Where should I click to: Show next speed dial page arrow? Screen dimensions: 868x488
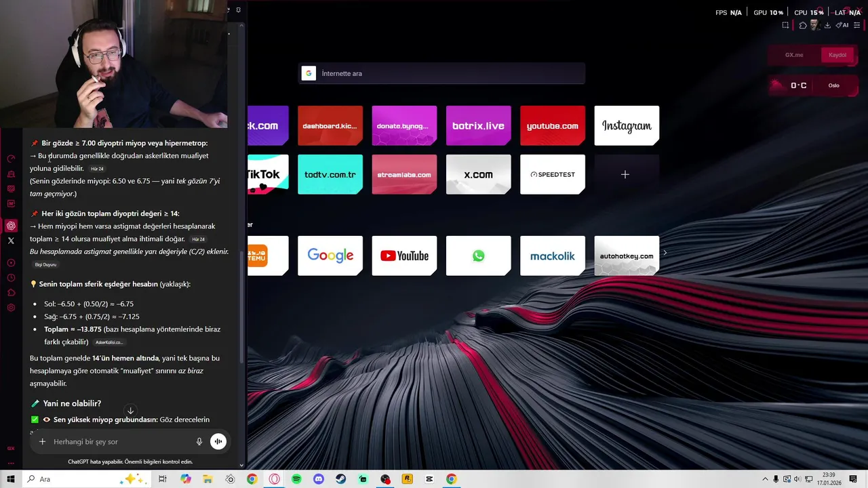tap(665, 253)
